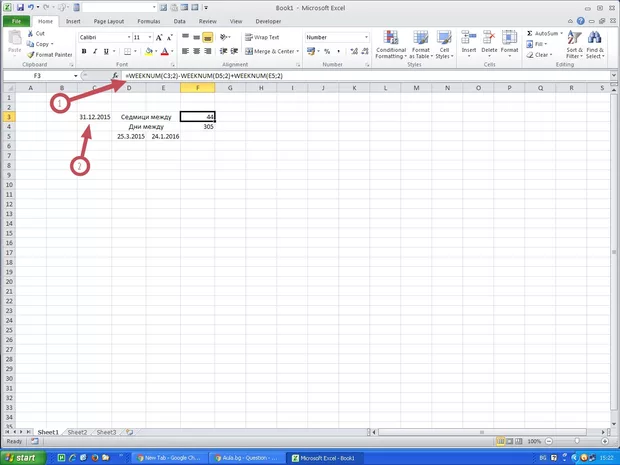Open Cell Styles gallery
Screen dimensions: 620x465
[444, 45]
